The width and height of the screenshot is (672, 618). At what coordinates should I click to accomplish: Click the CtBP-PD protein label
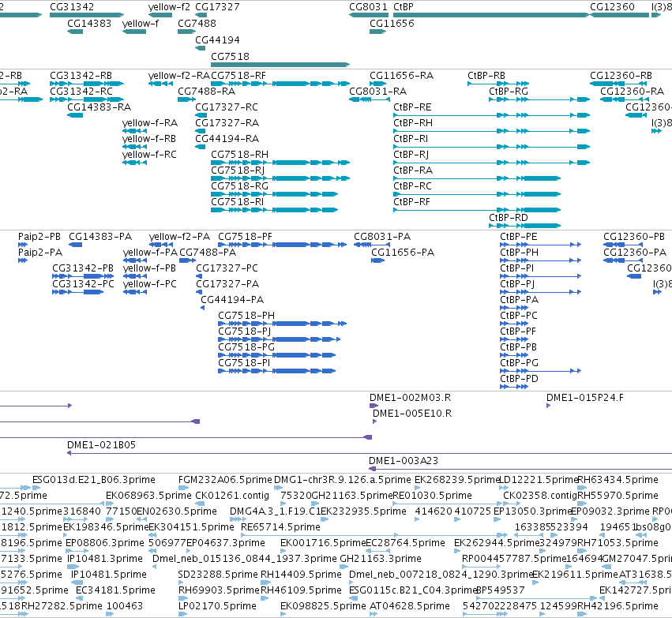click(519, 379)
